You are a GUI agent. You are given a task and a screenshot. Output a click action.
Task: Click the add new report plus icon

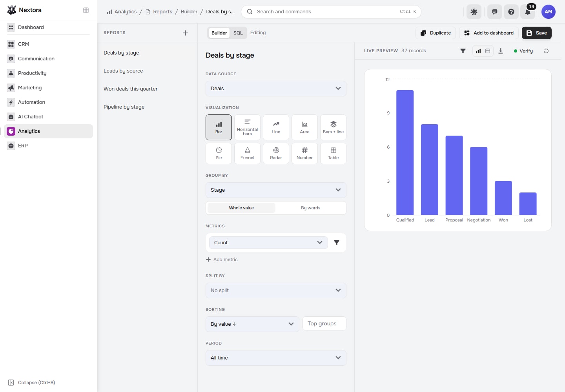click(186, 33)
